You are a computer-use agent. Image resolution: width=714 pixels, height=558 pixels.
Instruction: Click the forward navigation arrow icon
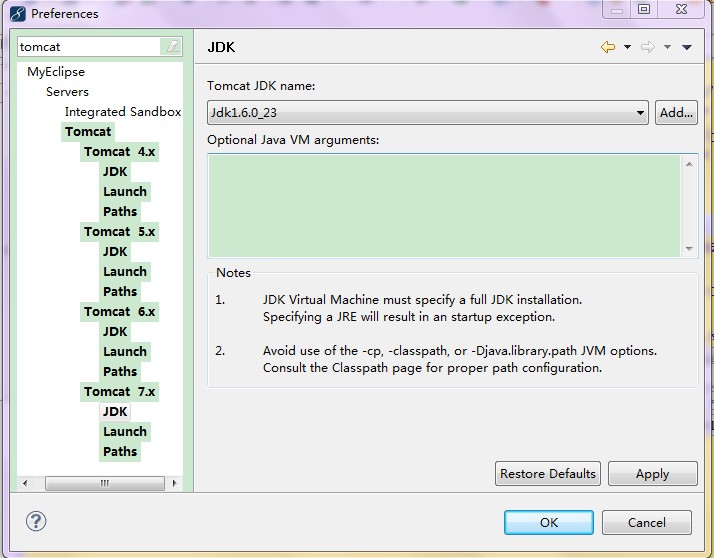(x=648, y=47)
